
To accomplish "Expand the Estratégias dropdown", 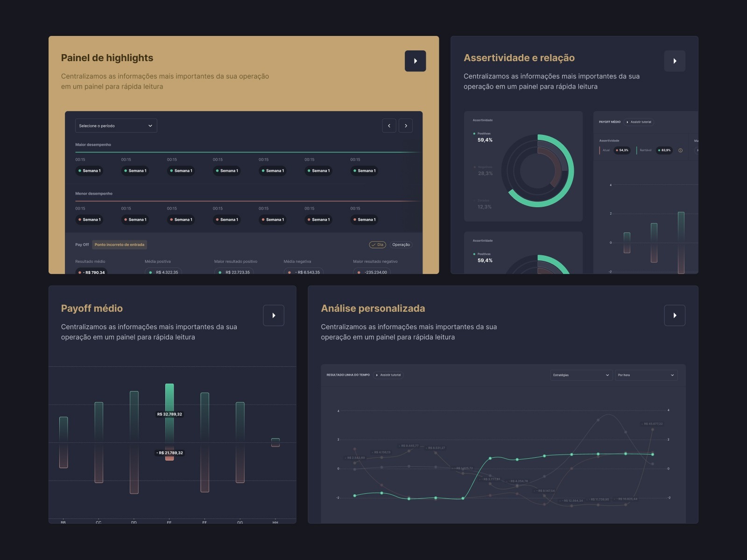I will click(x=581, y=375).
